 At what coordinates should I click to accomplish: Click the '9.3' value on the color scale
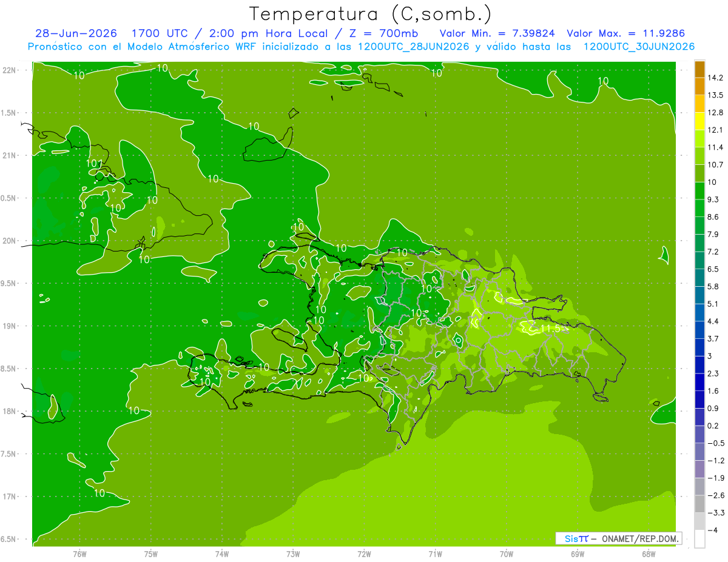pyautogui.click(x=713, y=199)
